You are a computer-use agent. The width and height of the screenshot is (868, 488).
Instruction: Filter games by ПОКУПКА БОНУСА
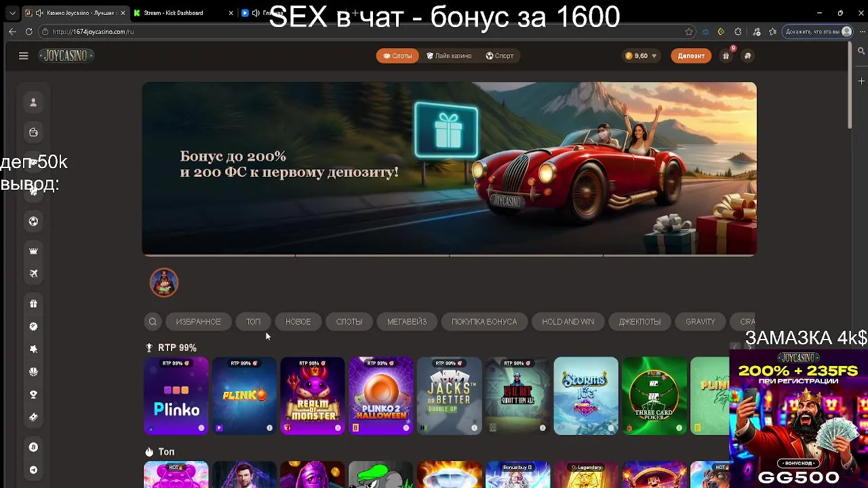484,322
